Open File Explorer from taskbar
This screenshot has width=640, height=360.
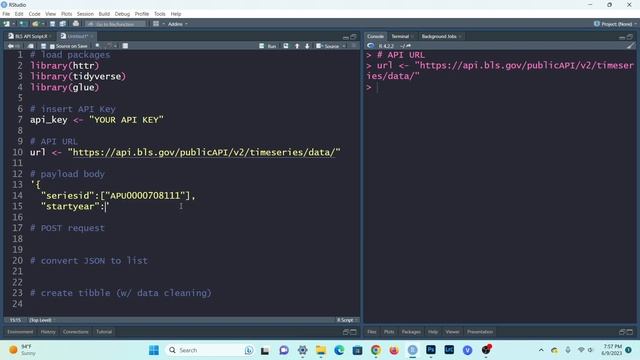point(321,350)
